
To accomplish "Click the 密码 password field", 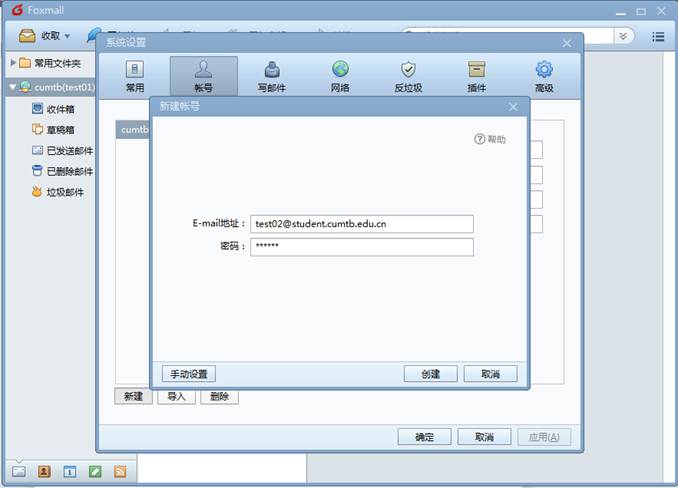I will [x=361, y=247].
